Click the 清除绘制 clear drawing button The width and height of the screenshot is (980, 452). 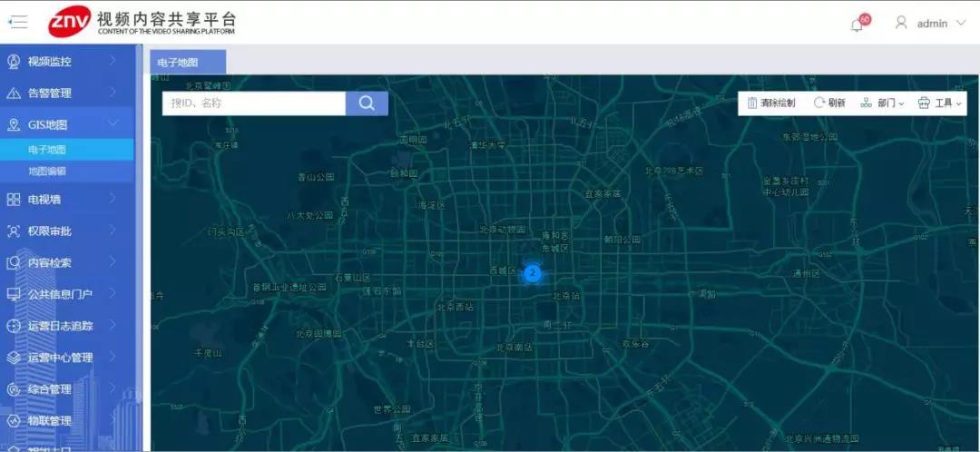pos(771,103)
